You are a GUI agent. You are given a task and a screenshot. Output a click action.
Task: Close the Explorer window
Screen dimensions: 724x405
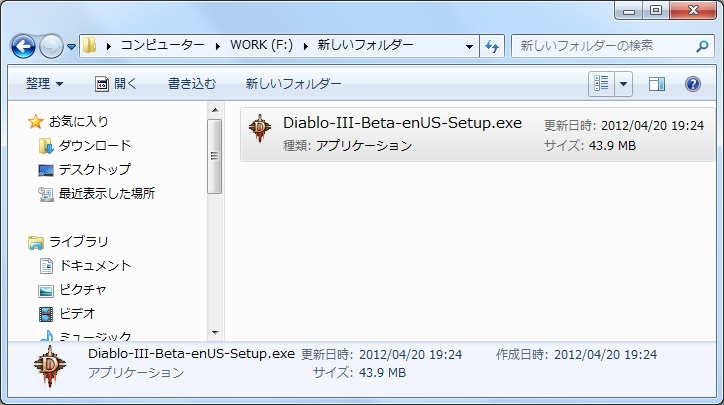tap(693, 11)
